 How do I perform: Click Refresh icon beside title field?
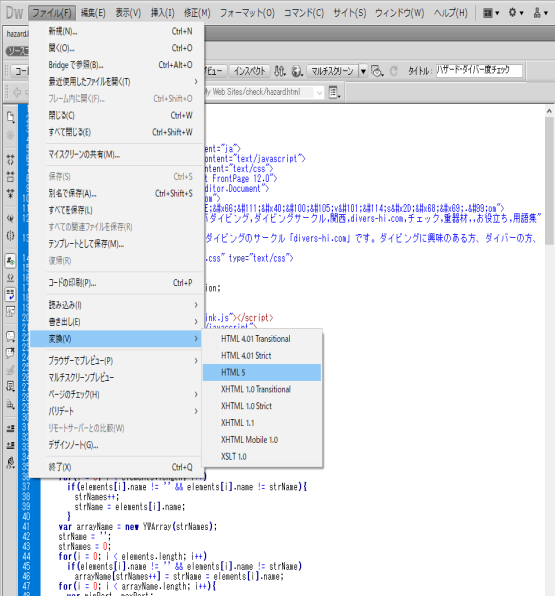pyautogui.click(x=394, y=71)
